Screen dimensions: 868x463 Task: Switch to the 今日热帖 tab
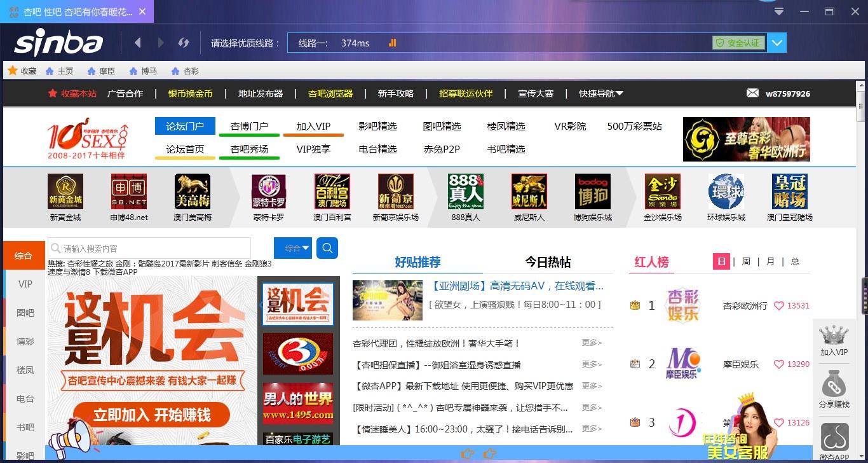[x=548, y=262]
